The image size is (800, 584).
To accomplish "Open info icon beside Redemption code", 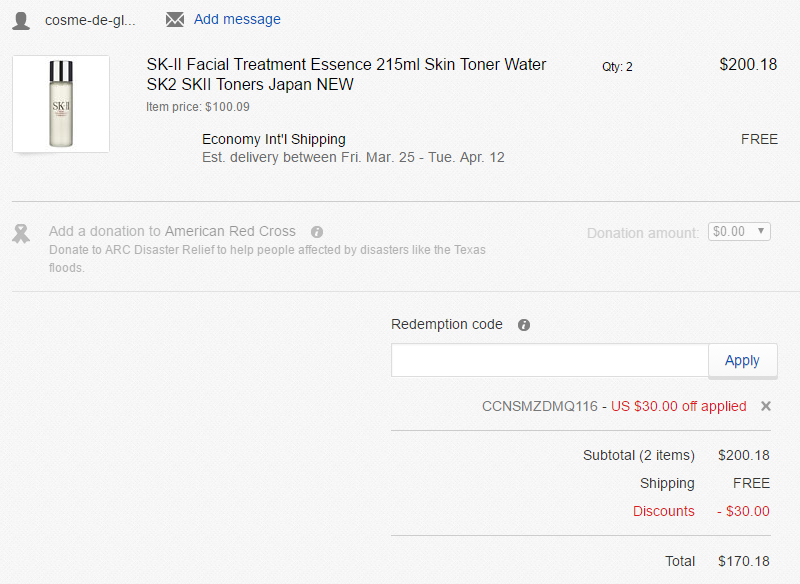I will 524,325.
